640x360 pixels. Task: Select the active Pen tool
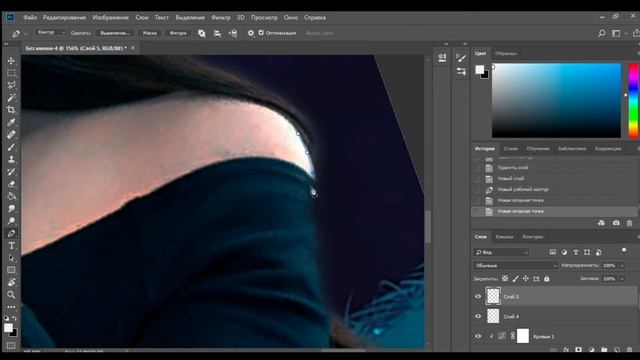click(x=11, y=233)
